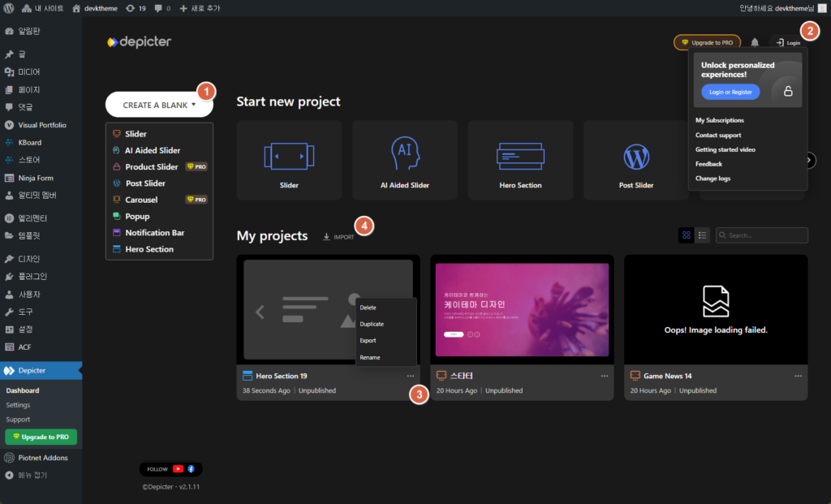The image size is (831, 504).
Task: Open the 새로 추가 admin bar menu
Action: coord(200,8)
